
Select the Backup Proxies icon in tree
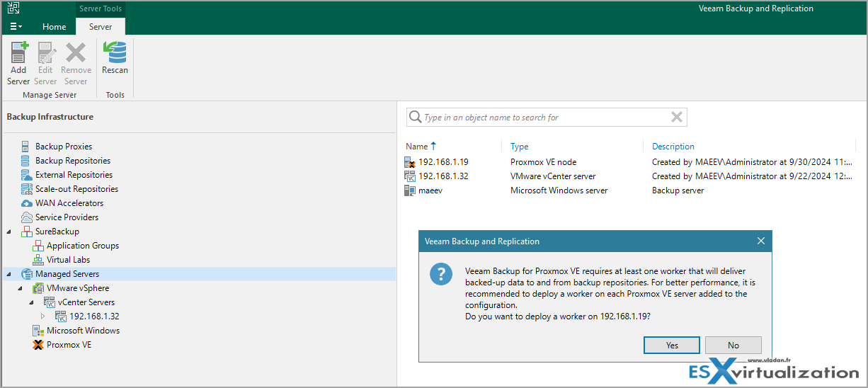click(x=26, y=147)
